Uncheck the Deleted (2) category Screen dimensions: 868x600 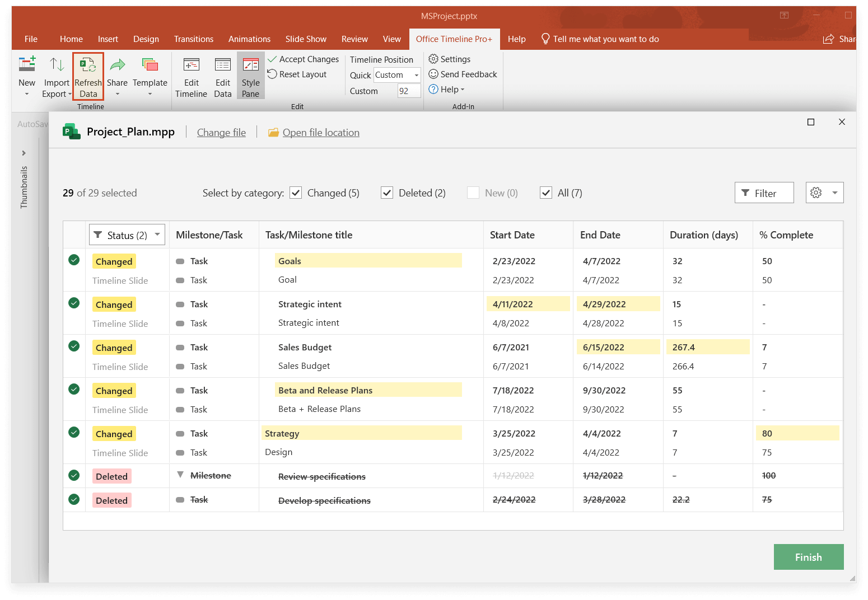point(386,193)
